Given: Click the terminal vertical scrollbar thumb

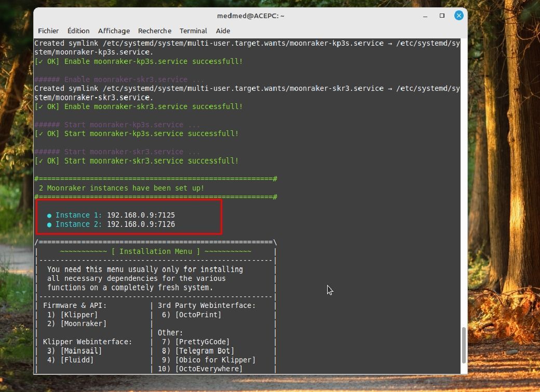Looking at the screenshot, I should [x=464, y=345].
